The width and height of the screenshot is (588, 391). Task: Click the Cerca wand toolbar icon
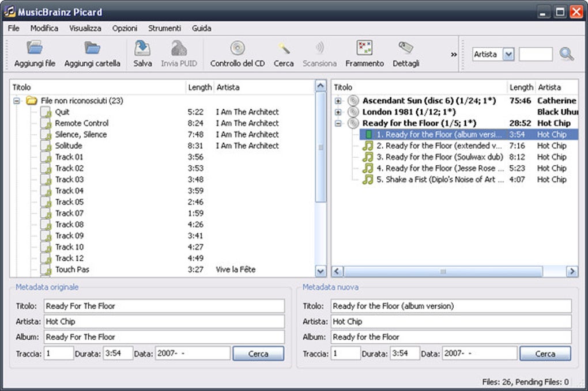[x=284, y=48]
